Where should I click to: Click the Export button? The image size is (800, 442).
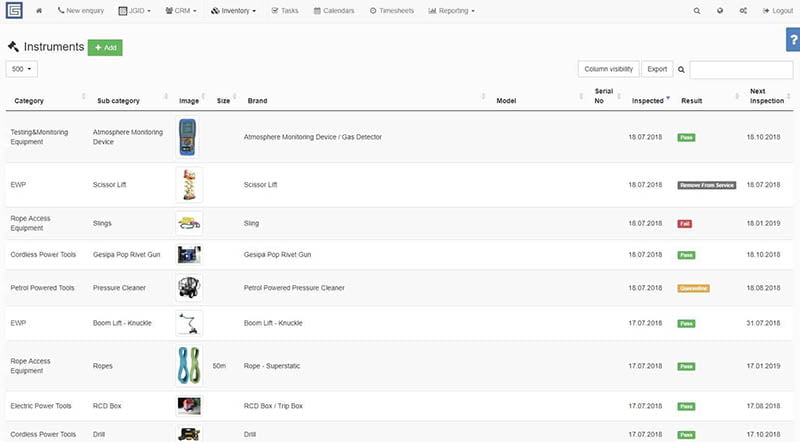click(x=657, y=69)
